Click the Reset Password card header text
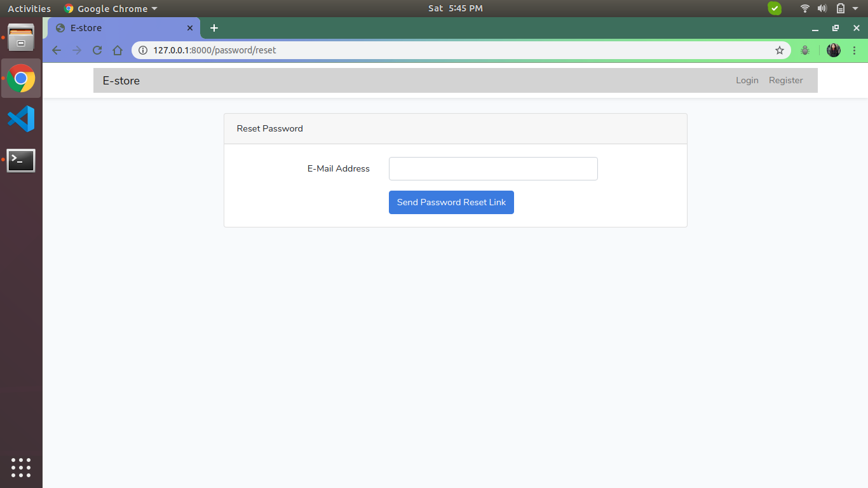Image resolution: width=868 pixels, height=488 pixels. click(270, 128)
